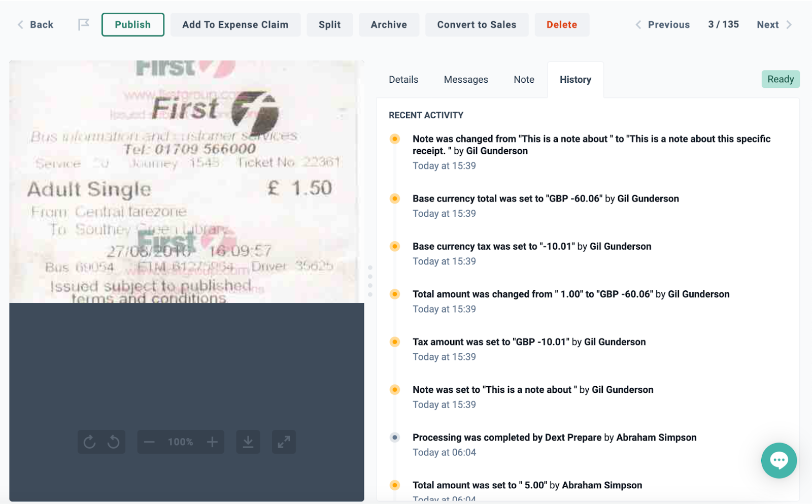Viewport: 812px width, 504px height.
Task: Go to Next item
Action: pos(774,24)
